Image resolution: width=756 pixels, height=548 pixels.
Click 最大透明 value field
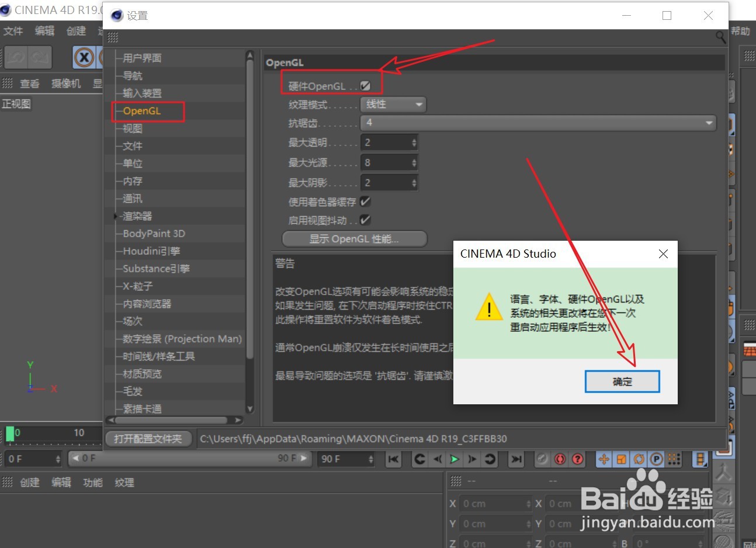pos(385,143)
